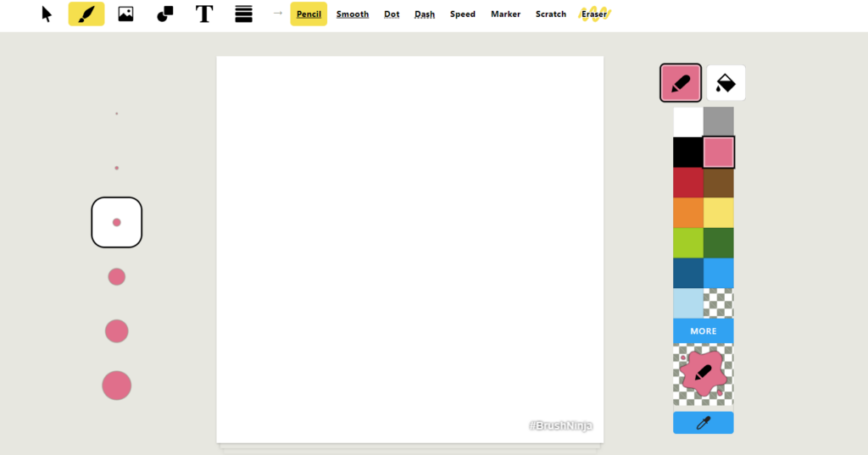The image size is (868, 455).
Task: Pick the dark green color swatch
Action: coord(719,243)
